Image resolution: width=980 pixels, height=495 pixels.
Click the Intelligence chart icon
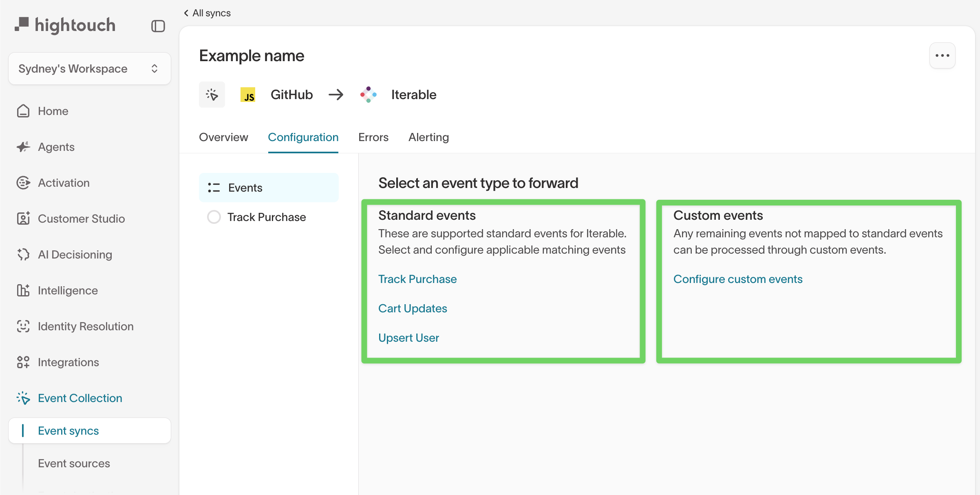point(23,290)
